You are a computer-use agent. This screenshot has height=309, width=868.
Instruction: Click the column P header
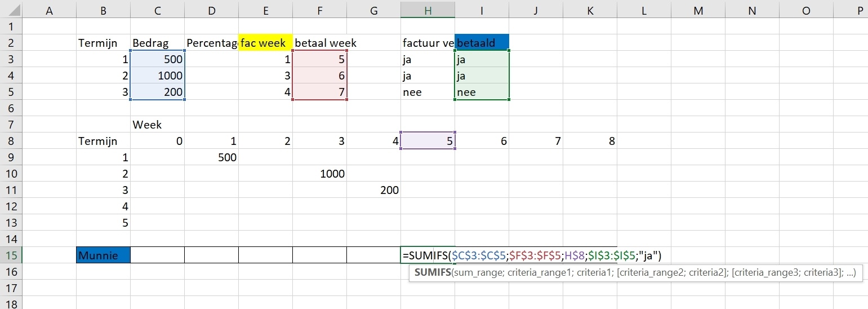(x=860, y=10)
